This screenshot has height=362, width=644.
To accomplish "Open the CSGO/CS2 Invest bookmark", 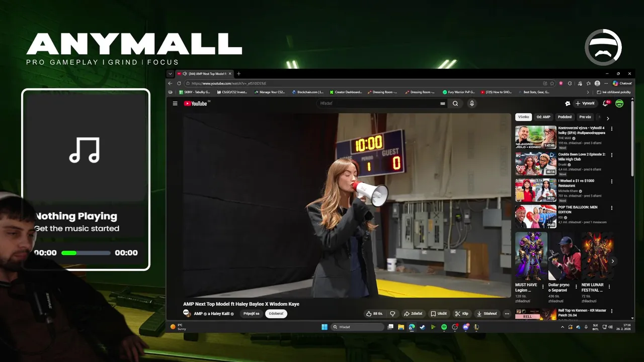I will [232, 93].
